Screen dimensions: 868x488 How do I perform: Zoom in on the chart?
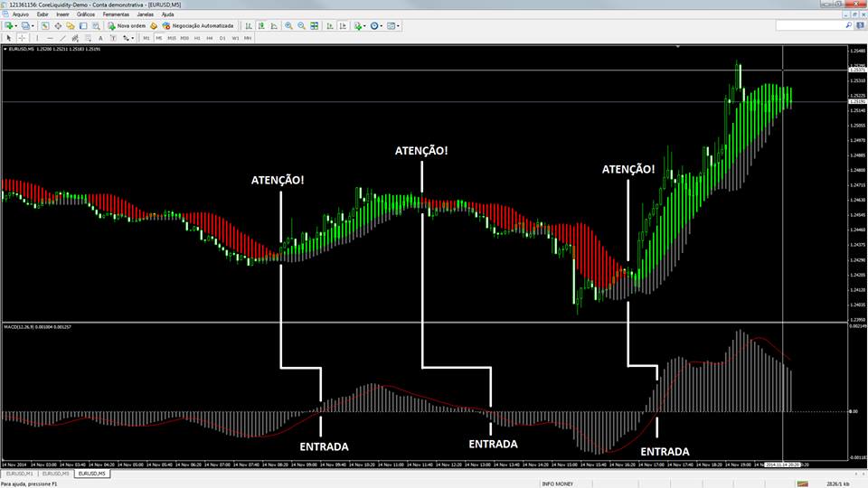(288, 25)
